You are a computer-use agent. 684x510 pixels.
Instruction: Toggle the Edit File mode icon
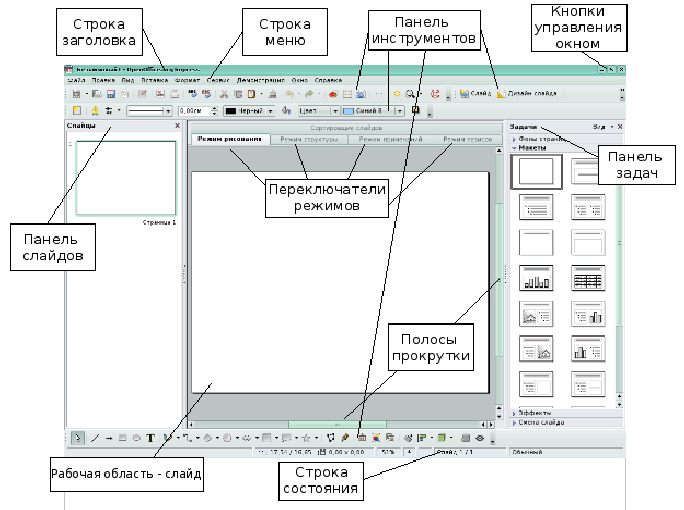[142, 94]
